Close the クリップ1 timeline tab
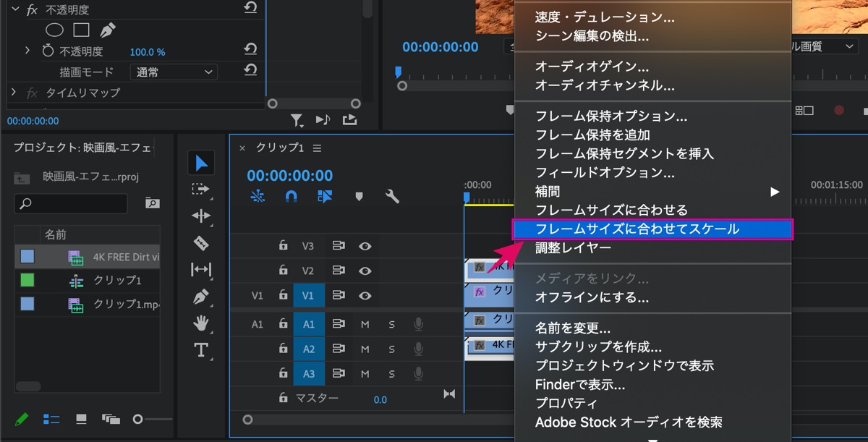The image size is (868, 442). coord(242,148)
